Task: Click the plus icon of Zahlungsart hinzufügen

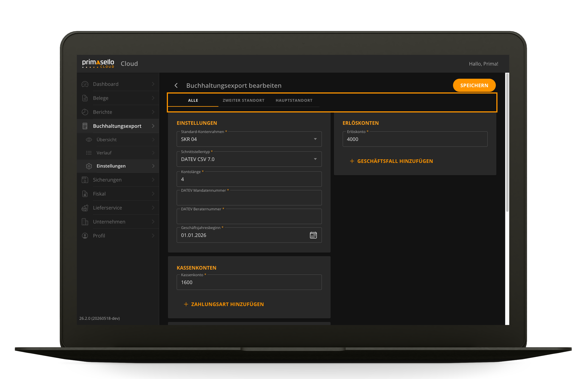Action: (186, 304)
